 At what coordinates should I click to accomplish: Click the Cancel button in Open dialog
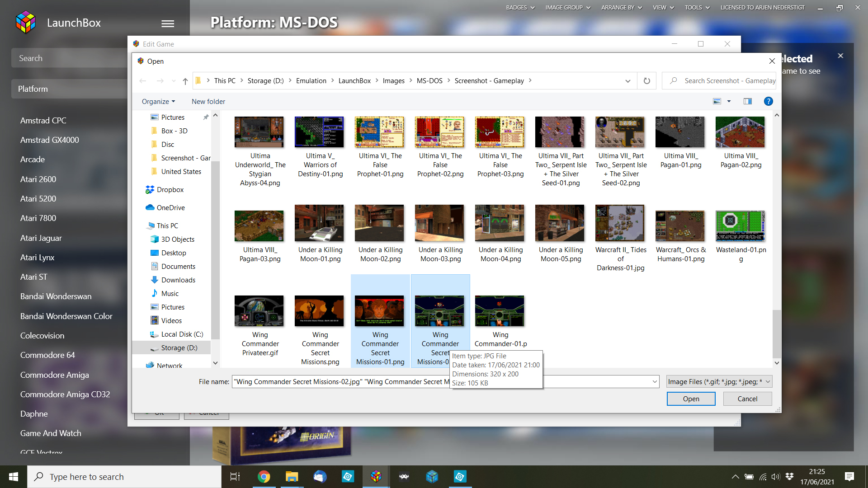pos(747,399)
